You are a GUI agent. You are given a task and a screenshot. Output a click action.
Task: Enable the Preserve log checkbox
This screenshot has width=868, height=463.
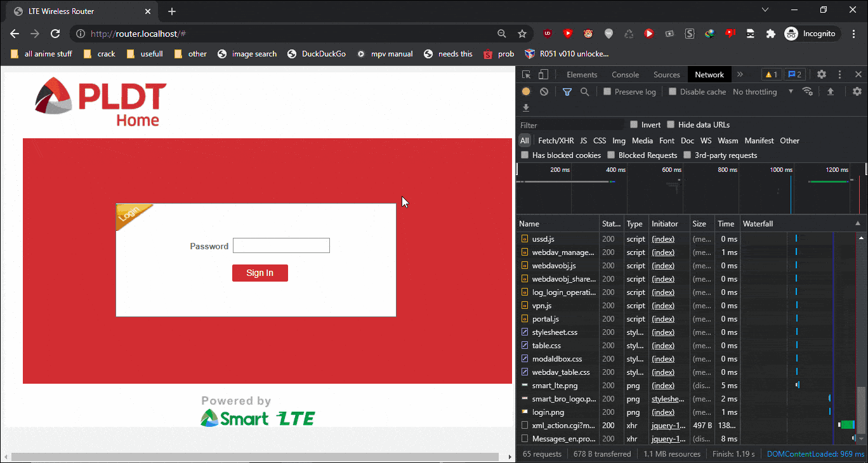[607, 92]
